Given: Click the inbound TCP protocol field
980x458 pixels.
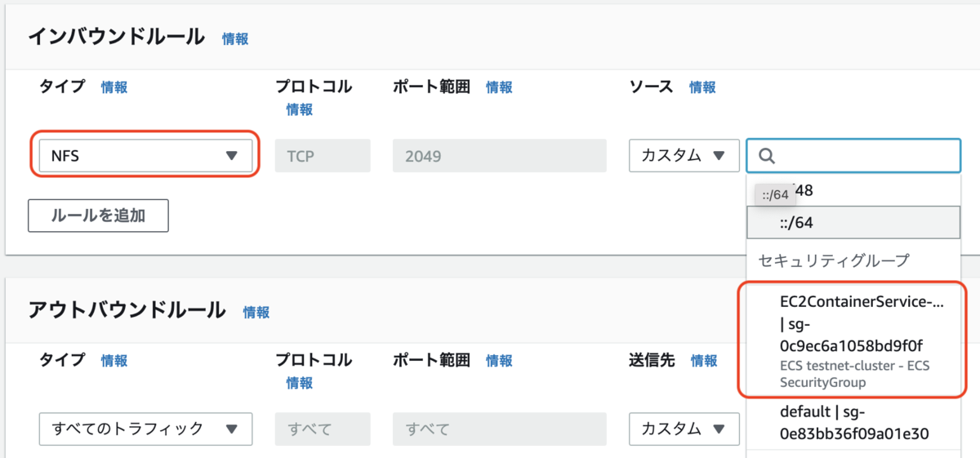Looking at the screenshot, I should 323,155.
